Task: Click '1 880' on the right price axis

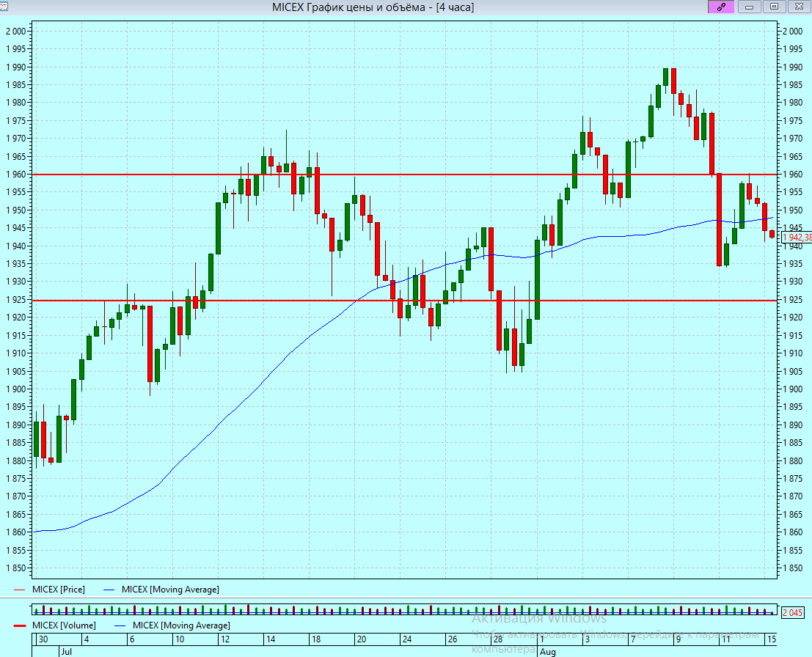Action: click(792, 460)
